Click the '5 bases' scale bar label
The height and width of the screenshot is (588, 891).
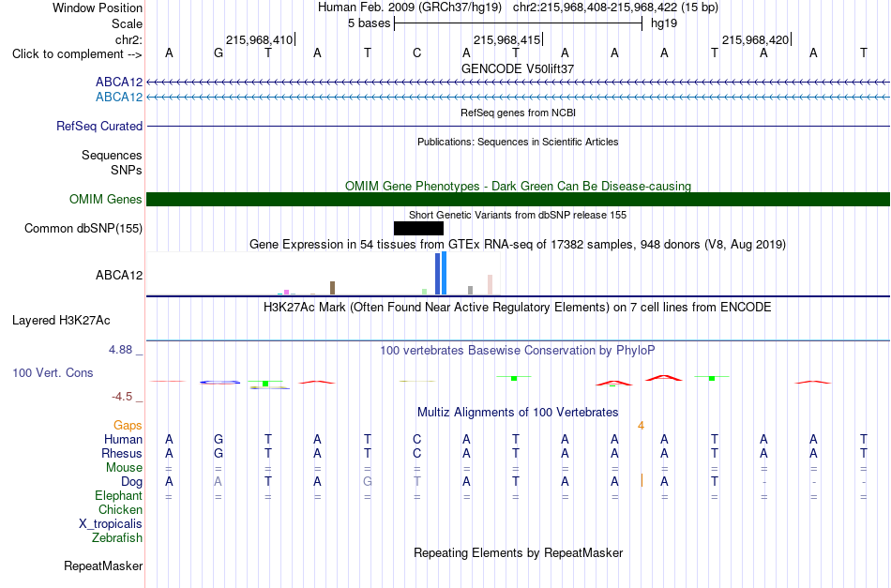click(370, 23)
